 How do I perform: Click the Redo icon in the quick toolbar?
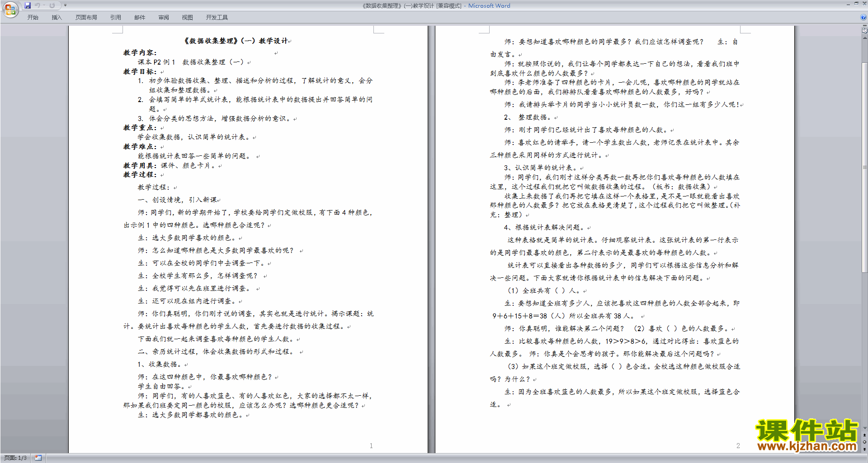(52, 5)
